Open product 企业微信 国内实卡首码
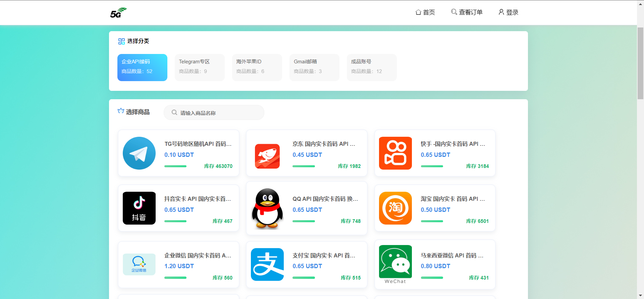The image size is (644, 299). [198, 255]
